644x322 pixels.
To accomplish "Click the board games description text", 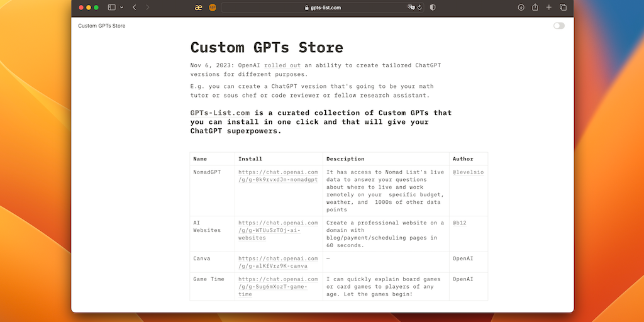I will [x=384, y=286].
